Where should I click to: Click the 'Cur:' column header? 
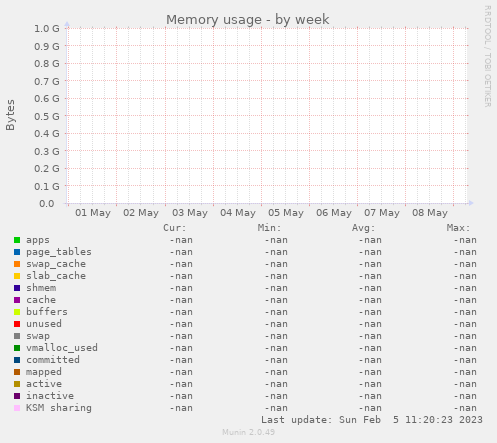pyautogui.click(x=174, y=228)
